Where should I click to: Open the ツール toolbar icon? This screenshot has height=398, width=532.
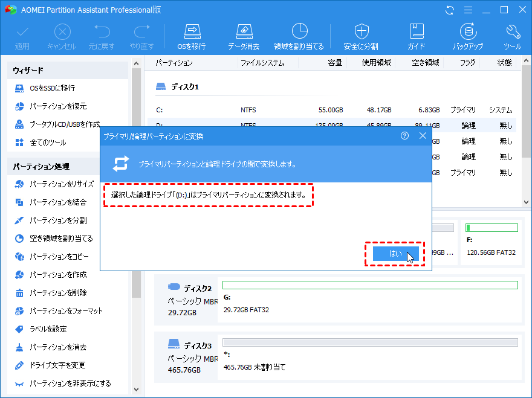tap(513, 37)
